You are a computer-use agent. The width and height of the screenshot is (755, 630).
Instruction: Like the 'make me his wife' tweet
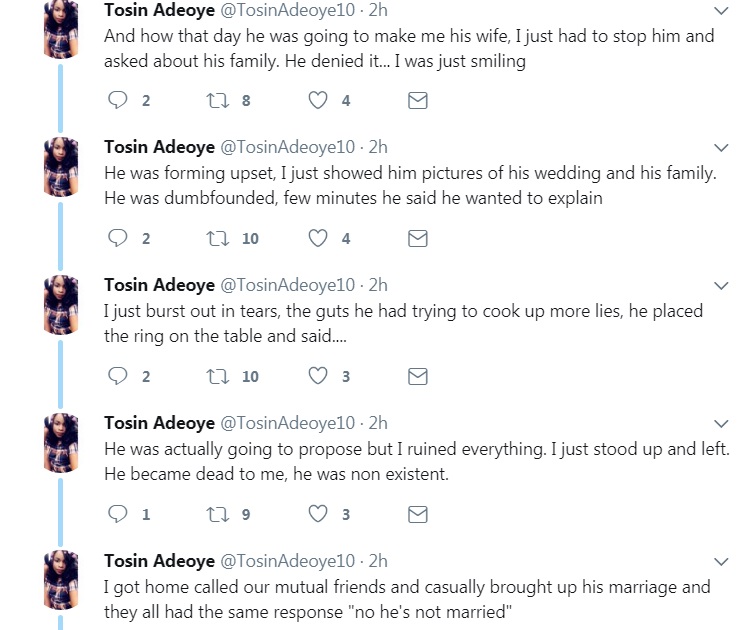(x=318, y=100)
